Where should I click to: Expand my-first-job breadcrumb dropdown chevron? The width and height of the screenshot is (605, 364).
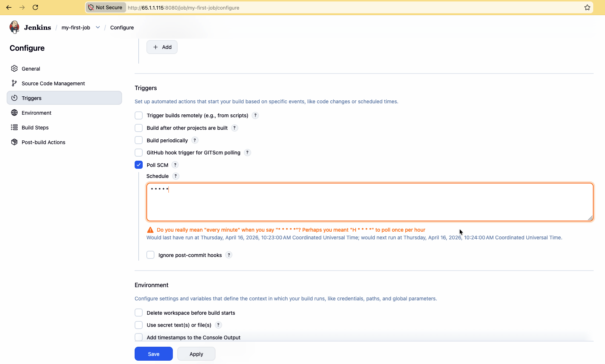pos(98,28)
